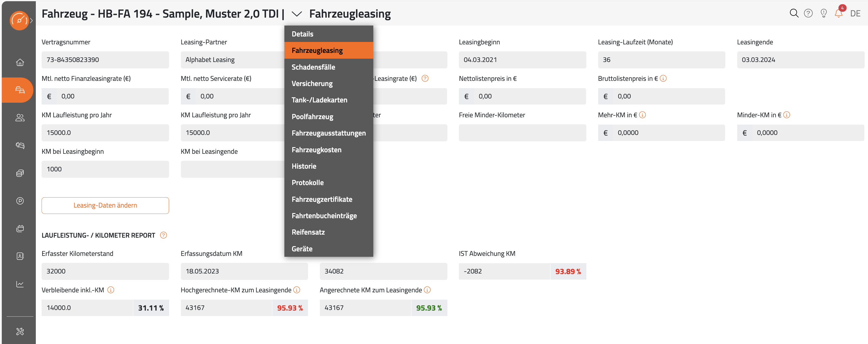Click the empty KM bei Leasingende field
This screenshot has height=344, width=868.
[x=232, y=169]
